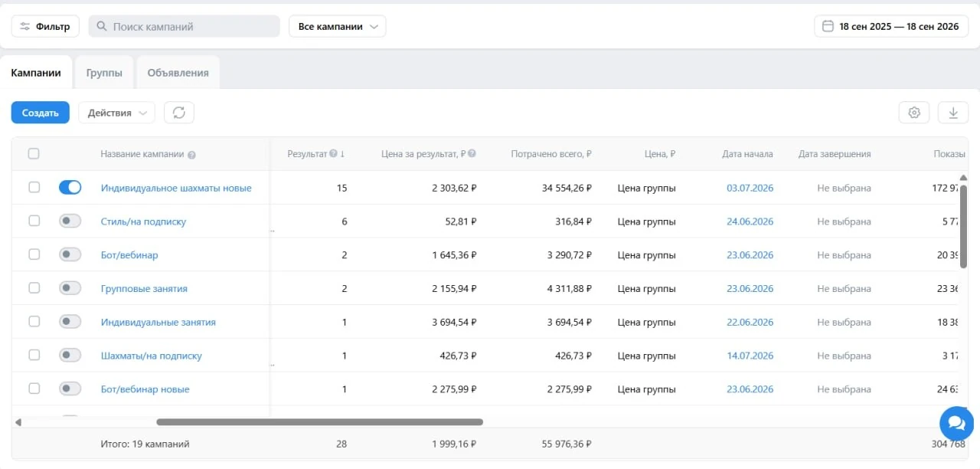Open date range picker 18 сен 2025 — 18 сен 2026

[x=891, y=26]
